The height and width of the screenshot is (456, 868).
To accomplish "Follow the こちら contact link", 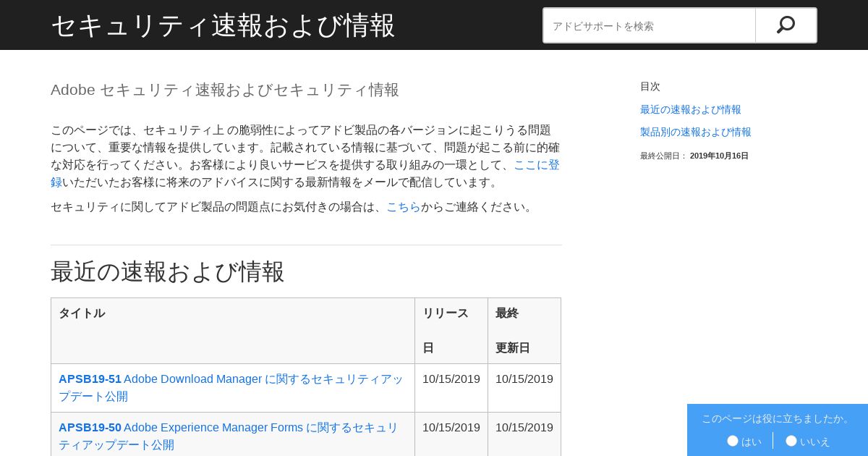I will 404,206.
